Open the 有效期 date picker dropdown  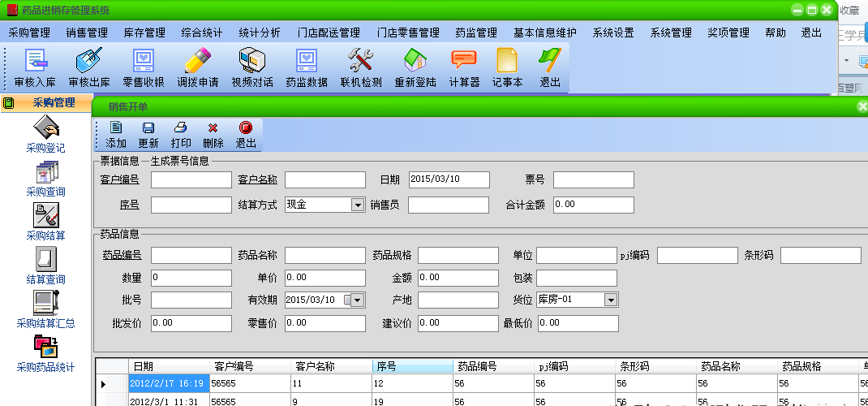[x=358, y=300]
